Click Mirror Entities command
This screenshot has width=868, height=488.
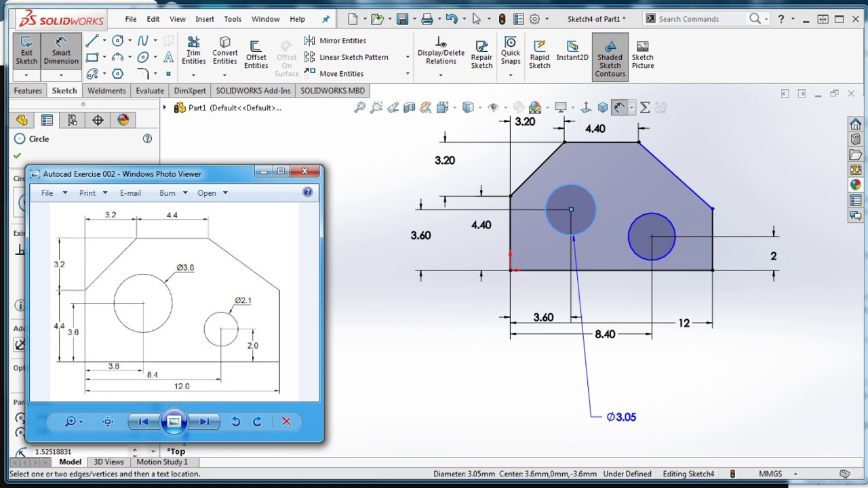[336, 41]
